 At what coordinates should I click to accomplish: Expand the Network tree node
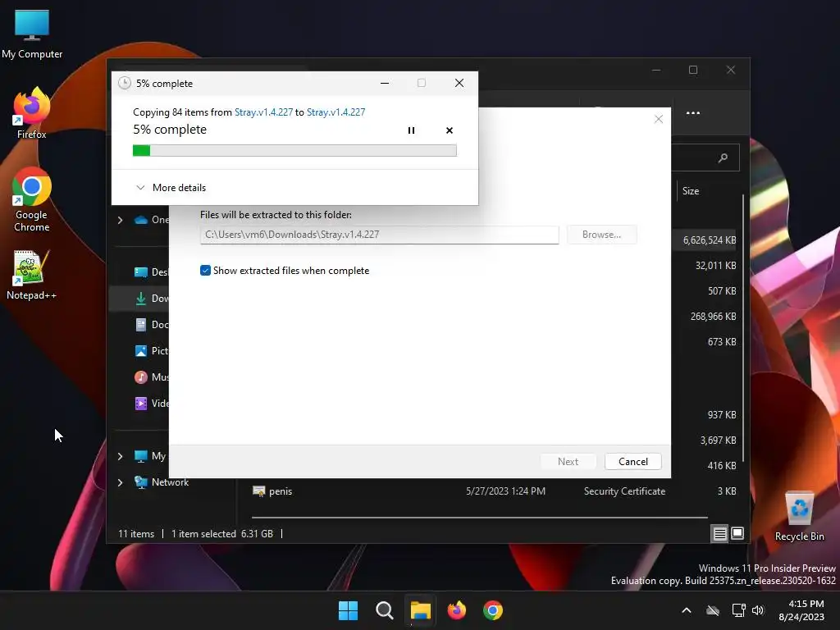pyautogui.click(x=120, y=482)
